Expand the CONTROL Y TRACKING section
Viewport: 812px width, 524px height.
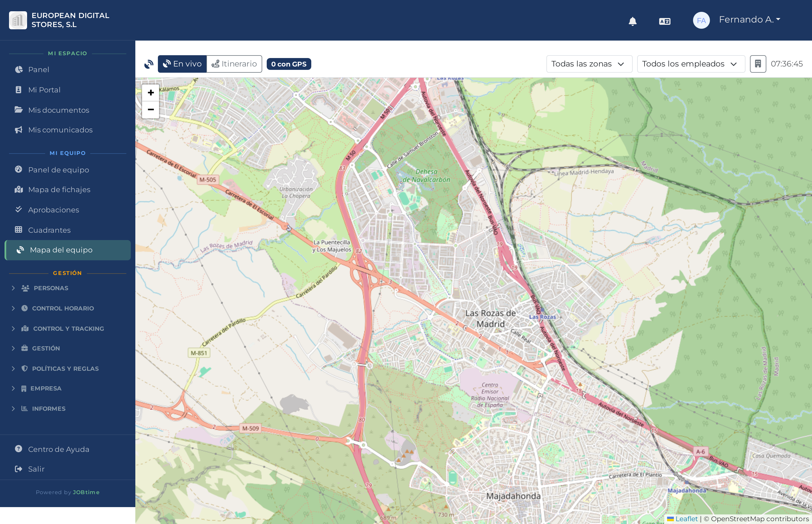click(x=69, y=328)
